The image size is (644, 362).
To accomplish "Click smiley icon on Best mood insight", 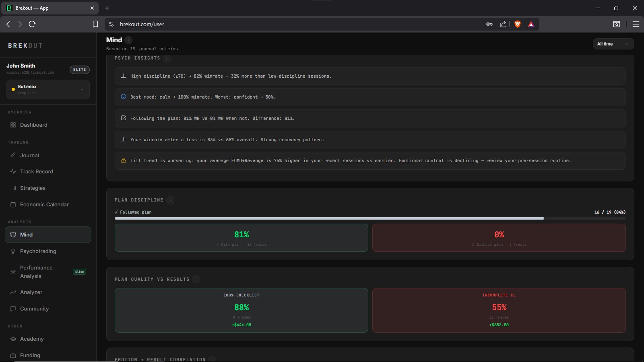I will point(124,97).
